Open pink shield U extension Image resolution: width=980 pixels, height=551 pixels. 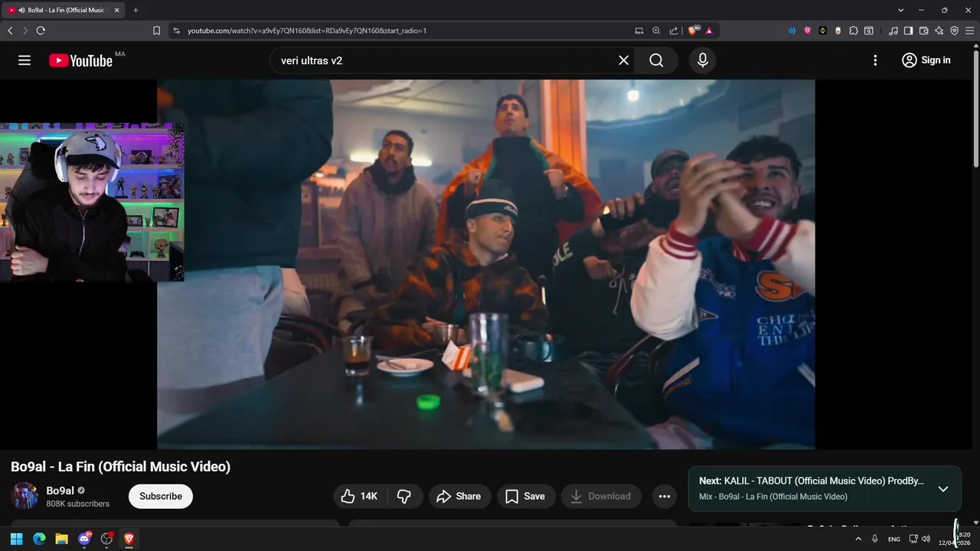807,31
